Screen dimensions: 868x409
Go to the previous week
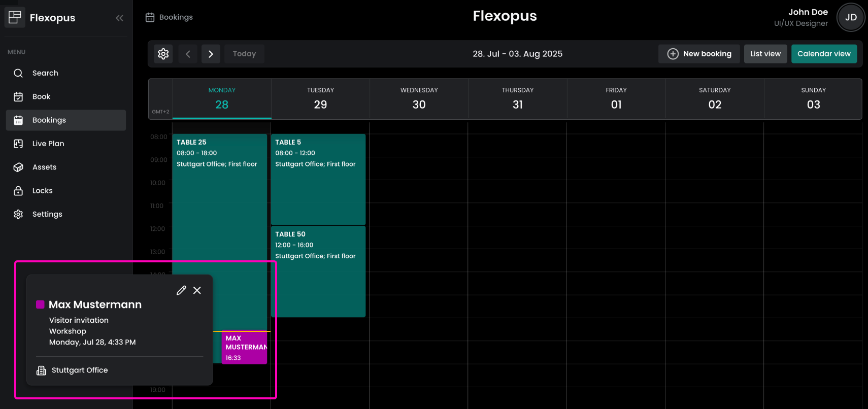(188, 54)
